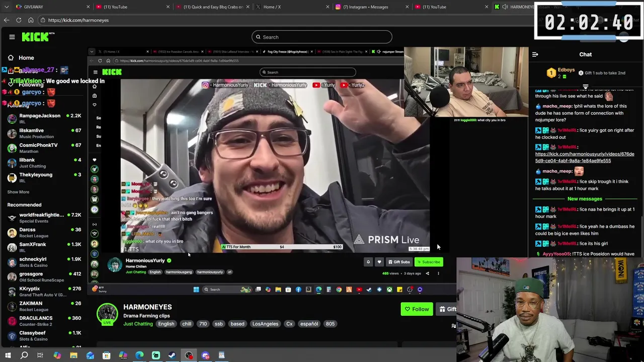Open the Windows Start button on taskbar
644x362 pixels.
pyautogui.click(x=8, y=355)
